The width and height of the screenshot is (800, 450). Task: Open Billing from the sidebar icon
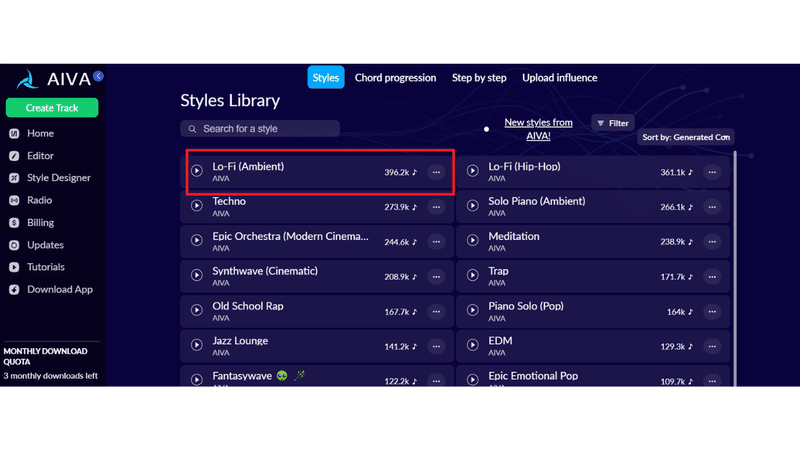(x=14, y=223)
